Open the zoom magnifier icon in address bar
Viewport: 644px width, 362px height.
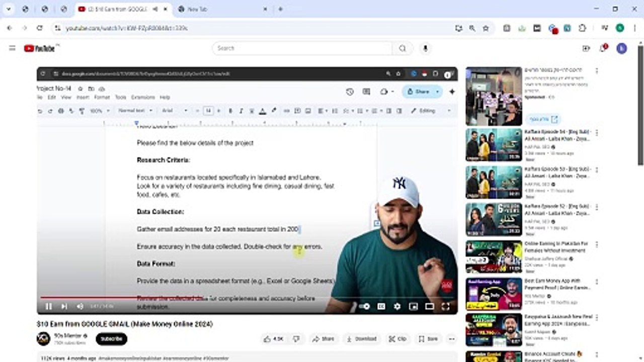[x=472, y=28]
